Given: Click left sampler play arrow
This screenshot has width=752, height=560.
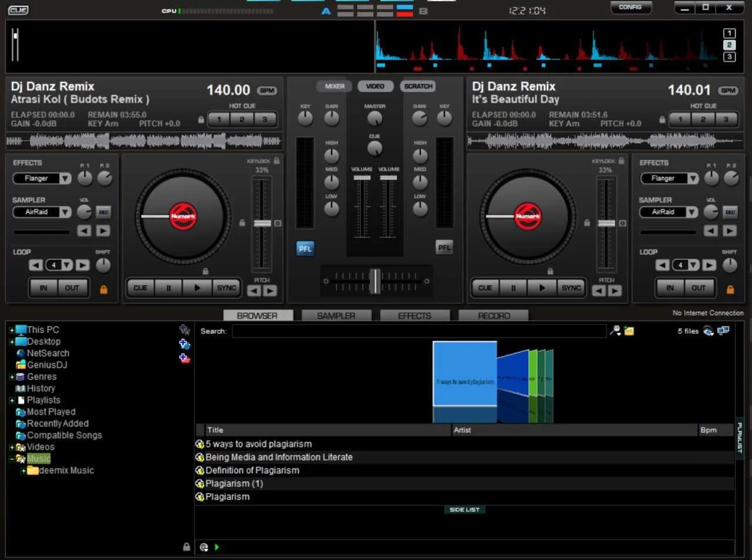Looking at the screenshot, I should 103,231.
